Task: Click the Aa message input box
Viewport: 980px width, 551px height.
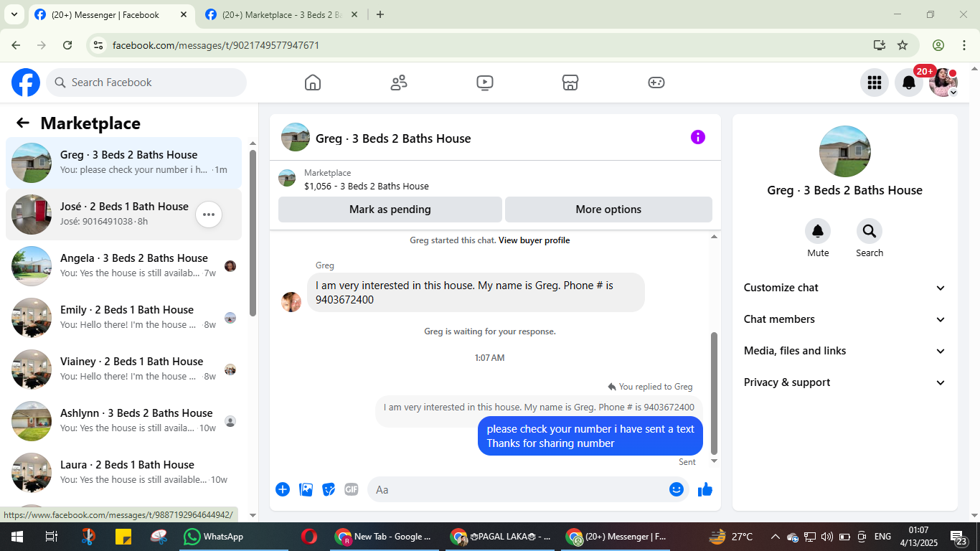Action: (528, 489)
